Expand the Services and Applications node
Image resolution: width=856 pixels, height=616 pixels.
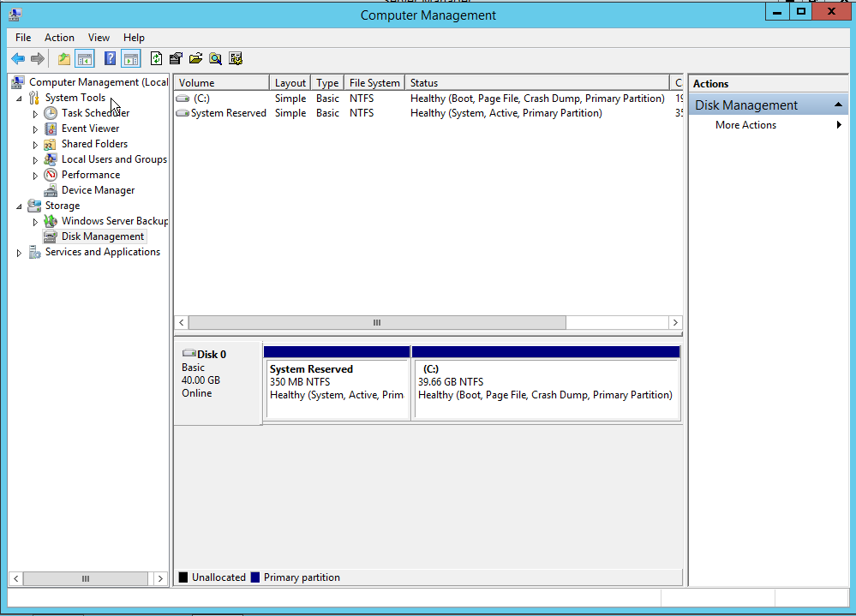pyautogui.click(x=20, y=253)
